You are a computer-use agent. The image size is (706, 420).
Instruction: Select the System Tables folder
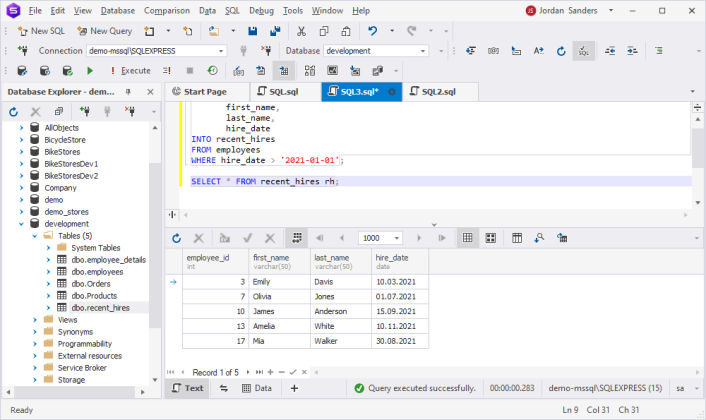point(95,248)
